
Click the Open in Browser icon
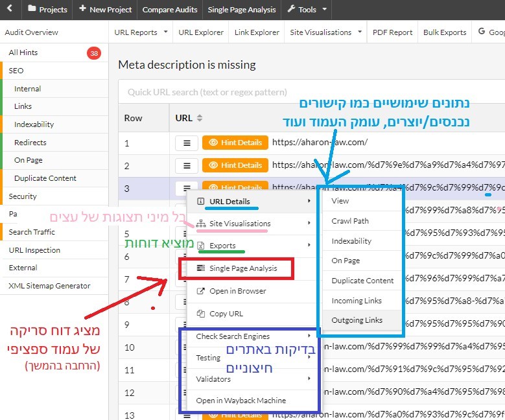tap(200, 291)
